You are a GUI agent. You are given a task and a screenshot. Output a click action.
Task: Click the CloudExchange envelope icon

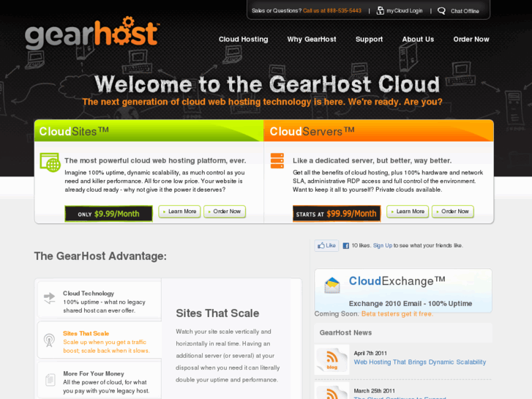[x=331, y=285]
